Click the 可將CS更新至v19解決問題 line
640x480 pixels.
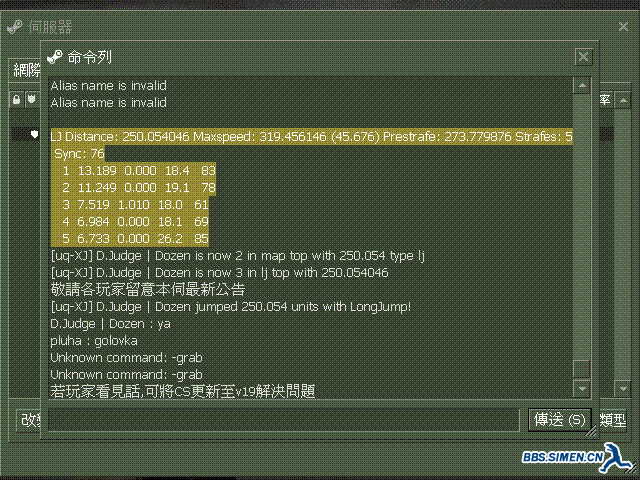tap(183, 391)
